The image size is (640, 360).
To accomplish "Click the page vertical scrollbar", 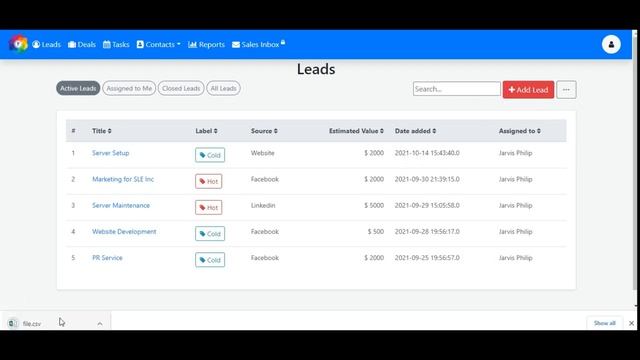I will point(635,163).
